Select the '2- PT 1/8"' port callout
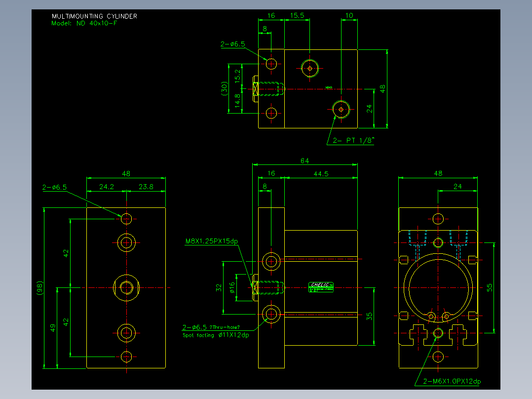This screenshot has height=399, width=532. (353, 140)
